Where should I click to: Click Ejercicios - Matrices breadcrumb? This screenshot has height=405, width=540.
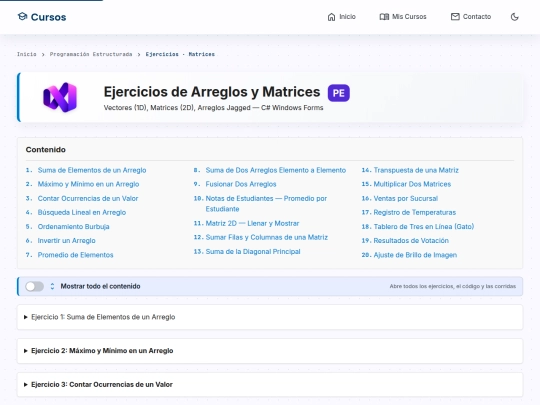[x=180, y=54]
